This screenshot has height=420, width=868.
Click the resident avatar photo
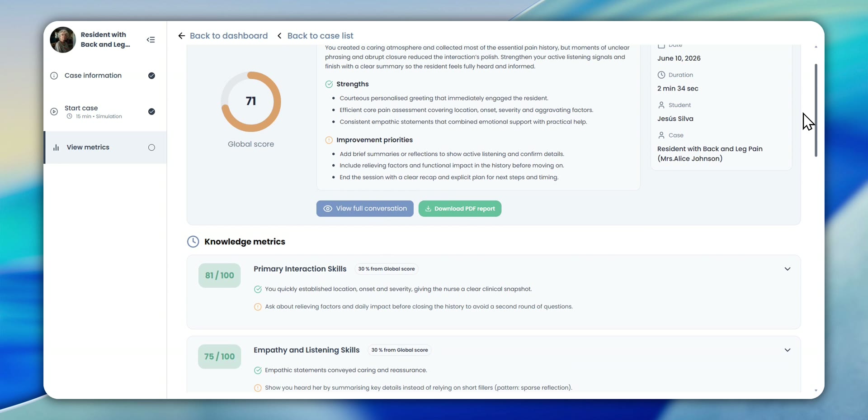click(x=63, y=40)
